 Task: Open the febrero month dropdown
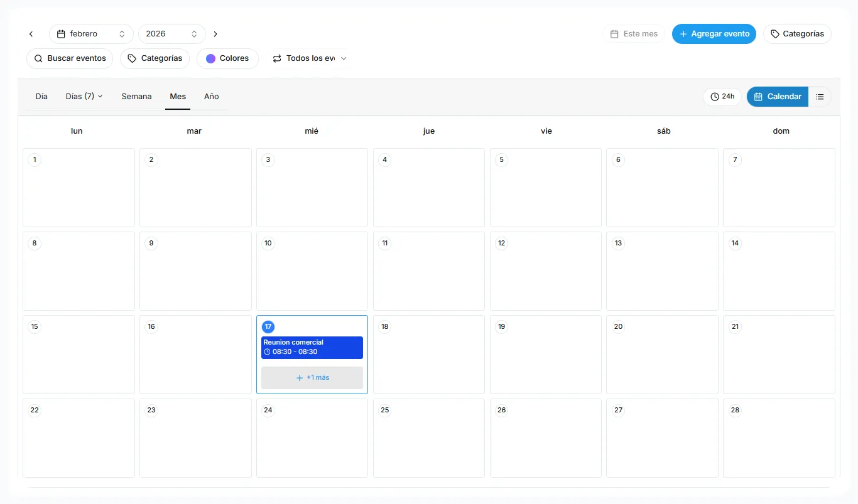pos(91,34)
